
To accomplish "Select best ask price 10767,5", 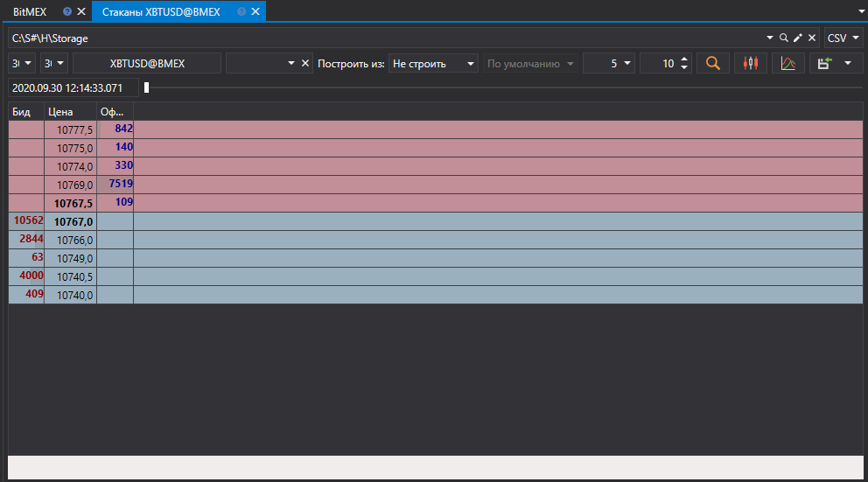I will (x=70, y=203).
